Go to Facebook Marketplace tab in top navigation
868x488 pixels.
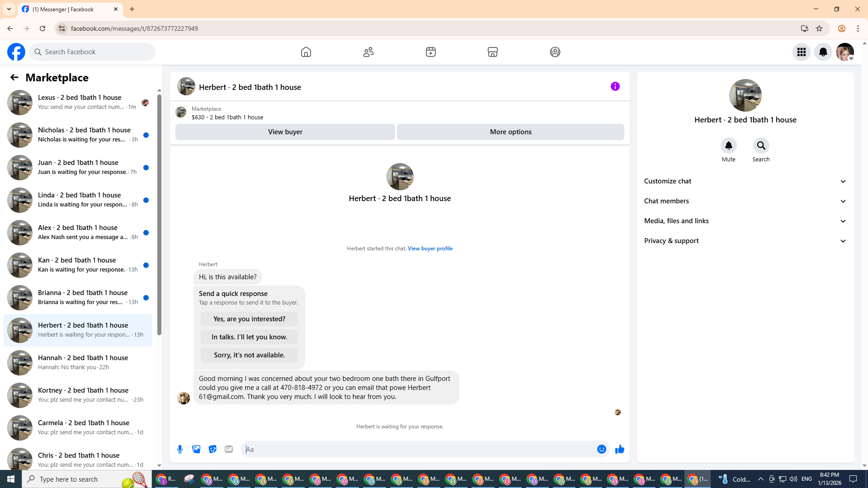click(492, 52)
